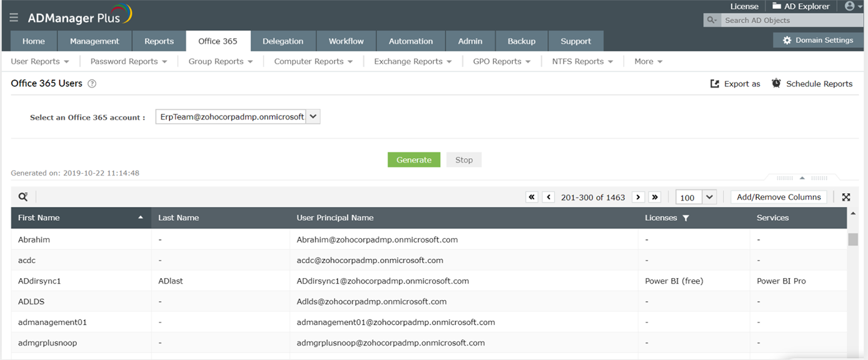868x360 pixels.
Task: Click the AD Explorer folder icon
Action: pyautogui.click(x=775, y=6)
